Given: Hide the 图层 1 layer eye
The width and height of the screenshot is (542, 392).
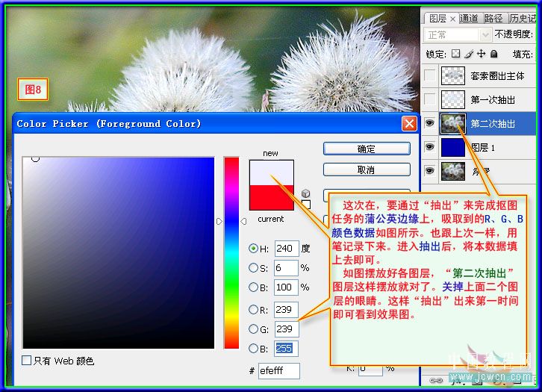Looking at the screenshot, I should click(429, 147).
